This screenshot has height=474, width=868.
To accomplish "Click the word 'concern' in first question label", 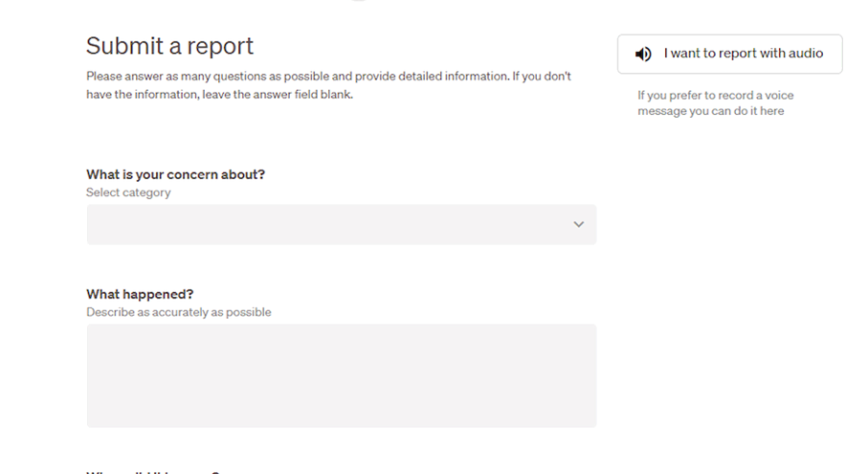I will (x=192, y=174).
